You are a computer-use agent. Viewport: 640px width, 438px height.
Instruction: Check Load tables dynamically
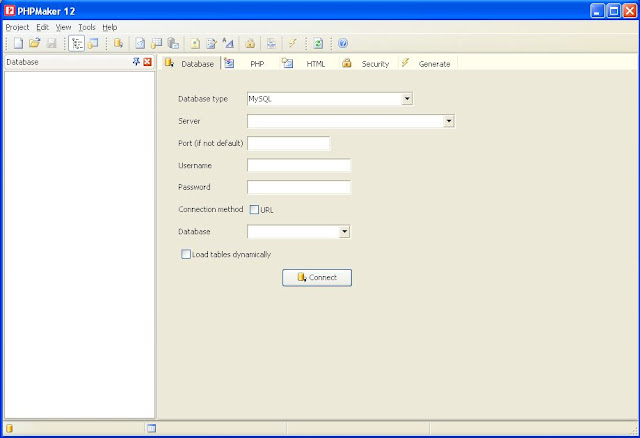(186, 254)
